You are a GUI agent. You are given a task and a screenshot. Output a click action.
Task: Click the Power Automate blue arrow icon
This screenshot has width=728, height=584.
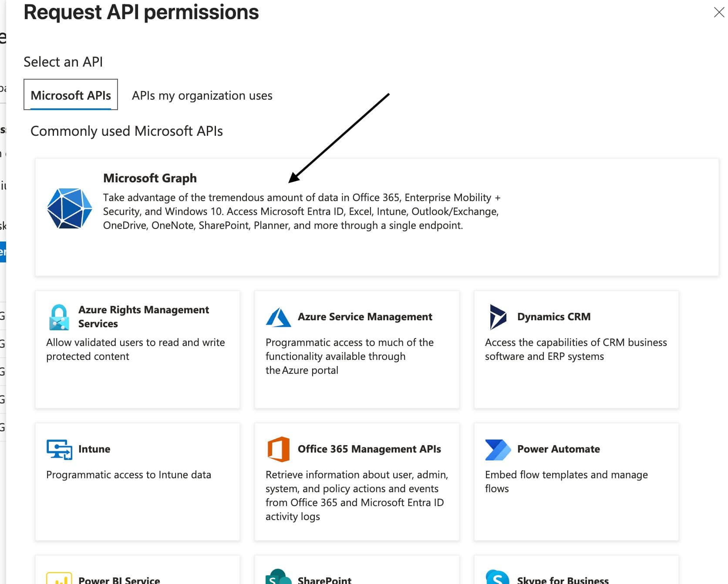pyautogui.click(x=498, y=450)
